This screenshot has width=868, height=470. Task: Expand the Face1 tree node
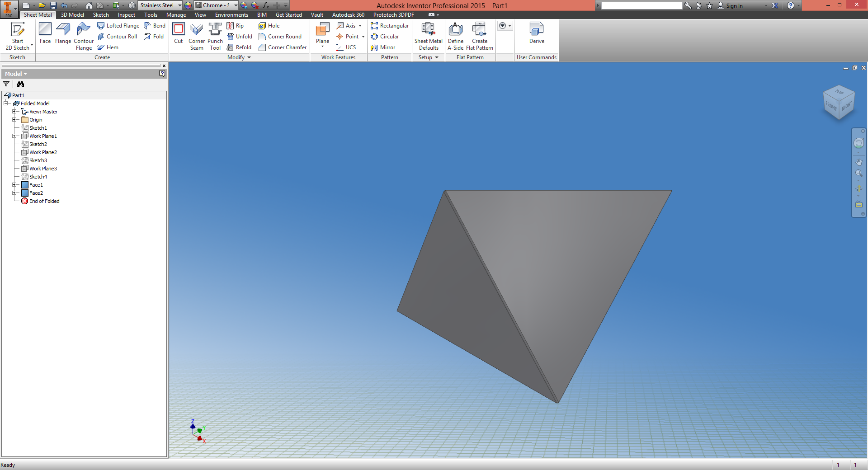[14, 185]
